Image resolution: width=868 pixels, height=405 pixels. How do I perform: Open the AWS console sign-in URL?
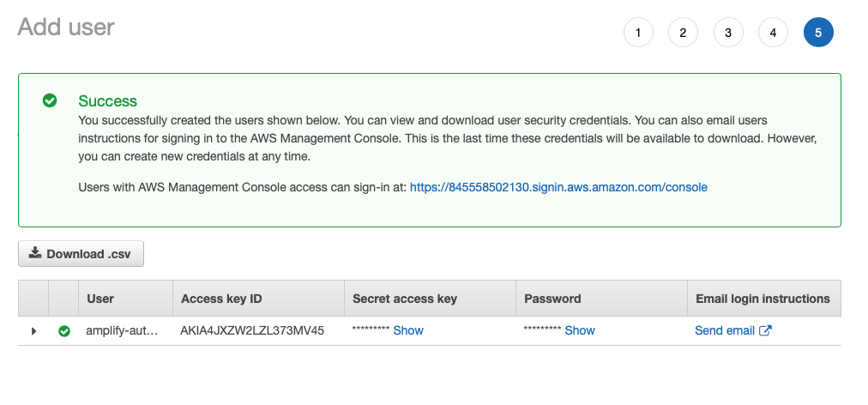point(558,186)
